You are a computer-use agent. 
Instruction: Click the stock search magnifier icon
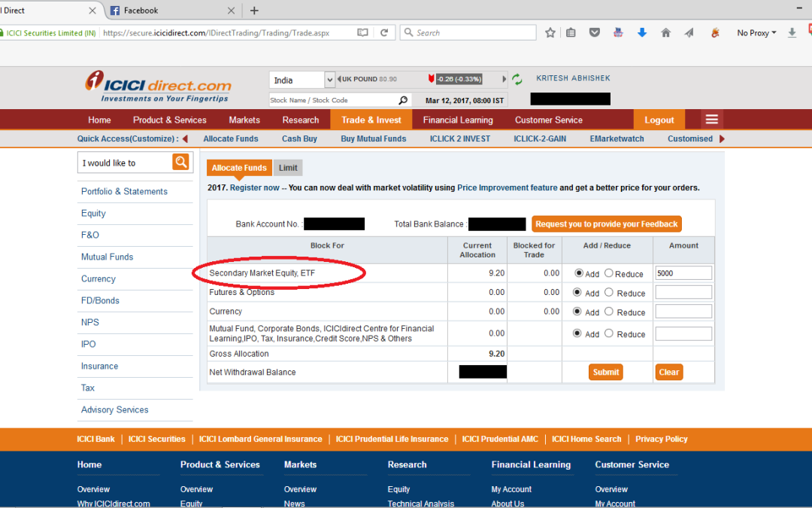coord(403,100)
